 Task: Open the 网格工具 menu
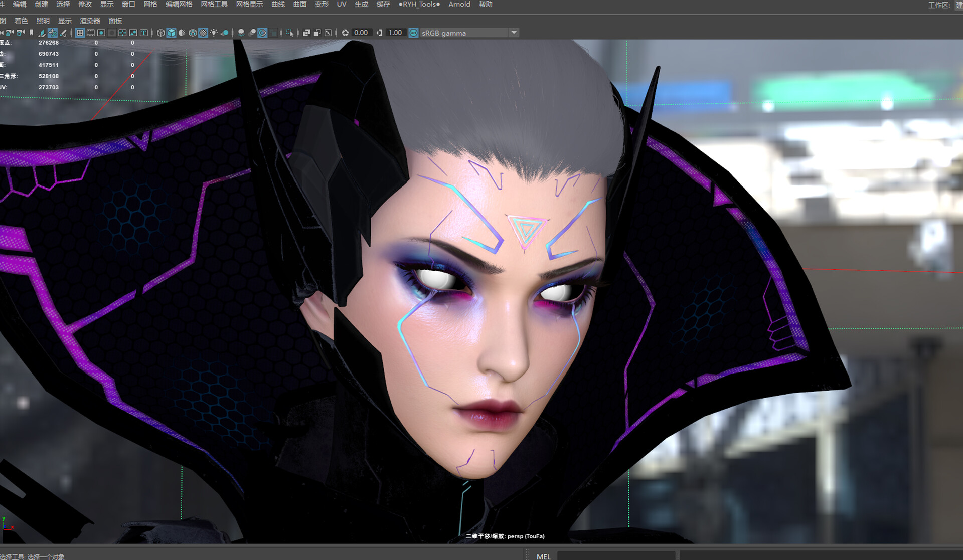[x=214, y=4]
